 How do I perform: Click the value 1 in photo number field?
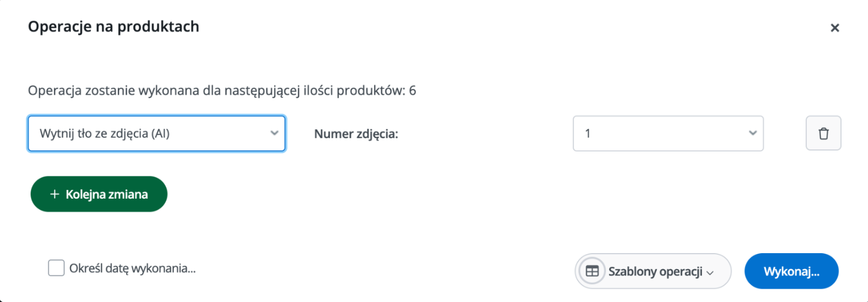[588, 133]
